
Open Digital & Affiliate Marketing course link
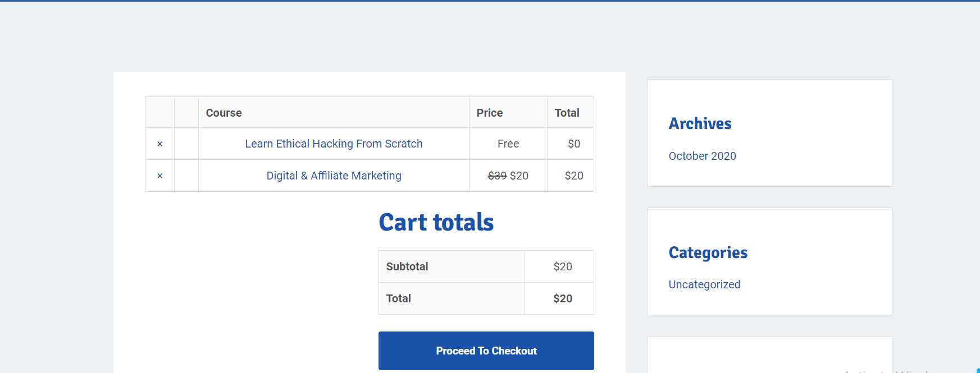coord(334,176)
